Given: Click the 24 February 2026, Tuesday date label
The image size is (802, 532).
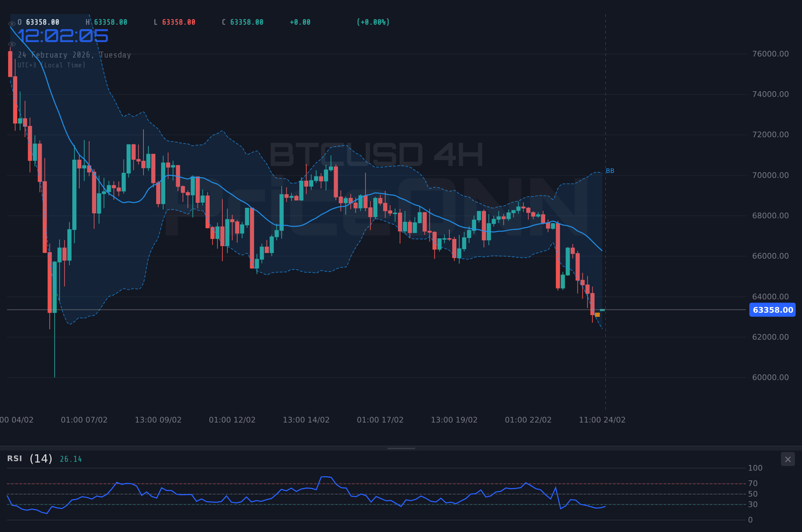Looking at the screenshot, I should 75,55.
